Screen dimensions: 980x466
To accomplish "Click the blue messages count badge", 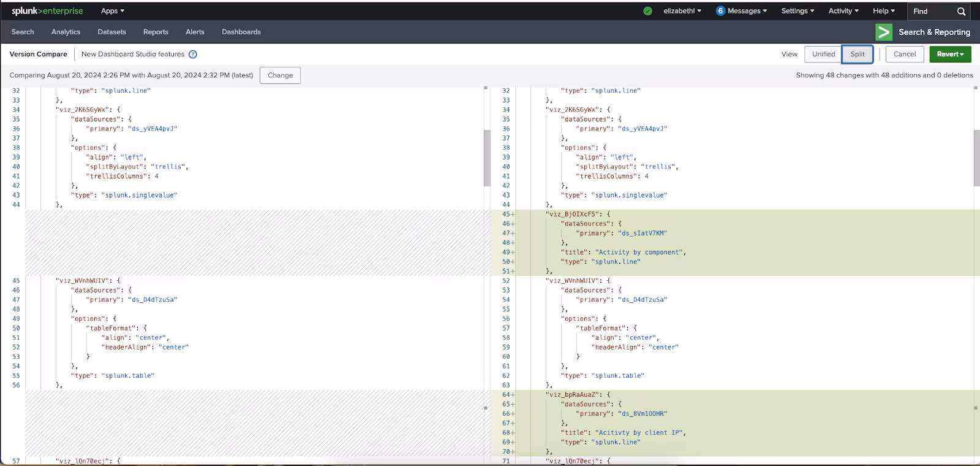I will click(x=720, y=11).
